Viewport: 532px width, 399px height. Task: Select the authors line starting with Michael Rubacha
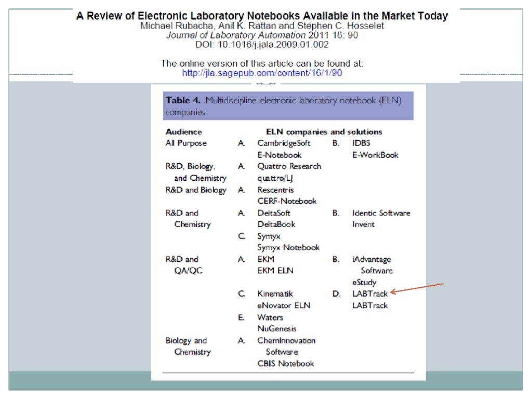point(262,26)
